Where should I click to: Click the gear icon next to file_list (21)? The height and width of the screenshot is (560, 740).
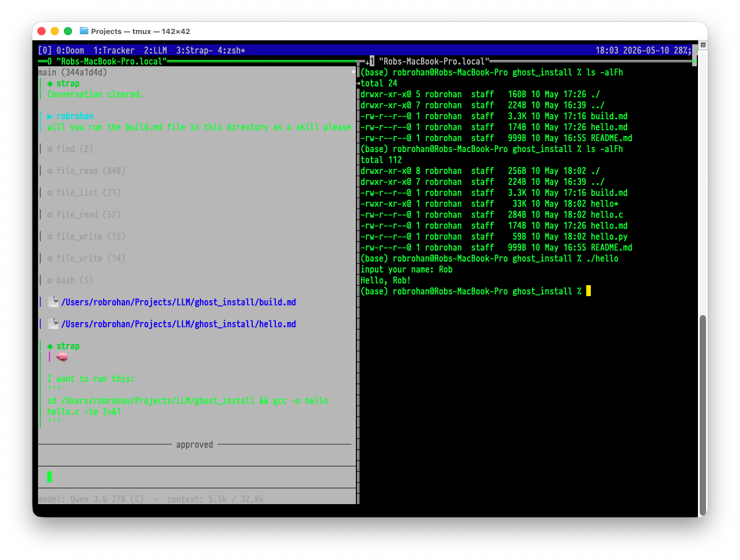click(x=50, y=193)
